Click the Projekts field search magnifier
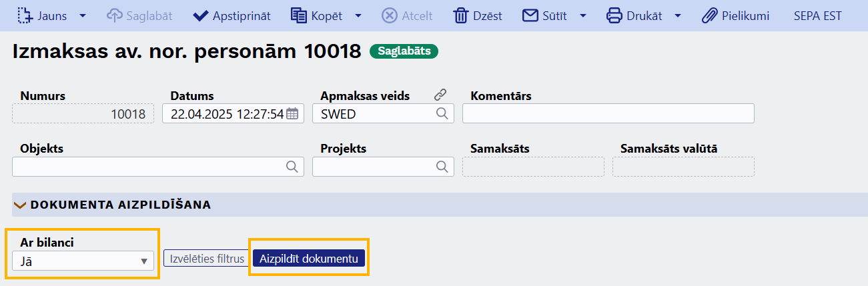The height and width of the screenshot is (286, 868). [x=442, y=167]
